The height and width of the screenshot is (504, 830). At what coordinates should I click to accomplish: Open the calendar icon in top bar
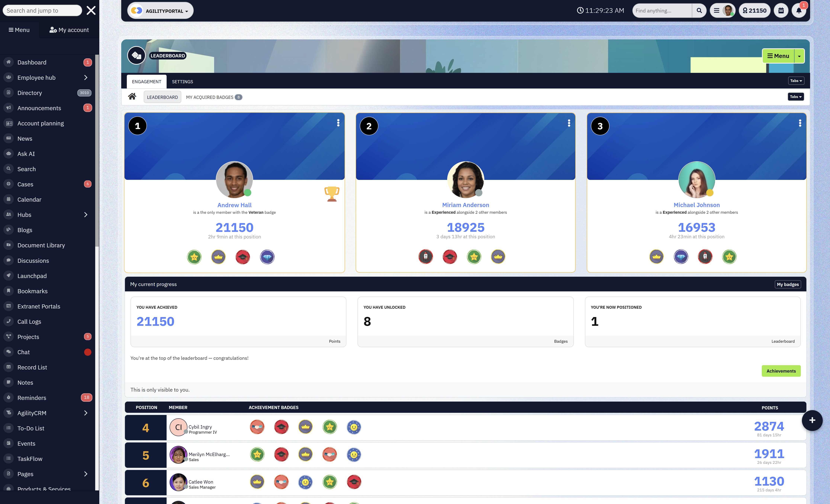[x=781, y=11]
